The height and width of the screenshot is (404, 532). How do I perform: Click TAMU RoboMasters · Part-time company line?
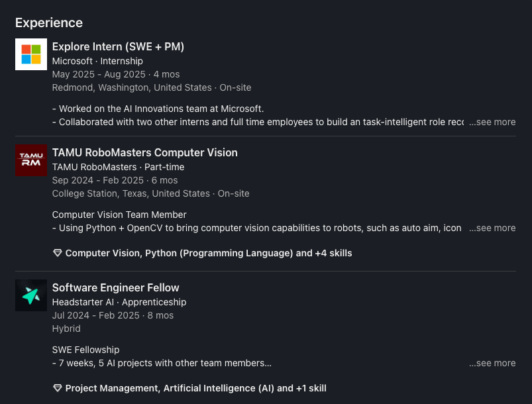point(118,167)
